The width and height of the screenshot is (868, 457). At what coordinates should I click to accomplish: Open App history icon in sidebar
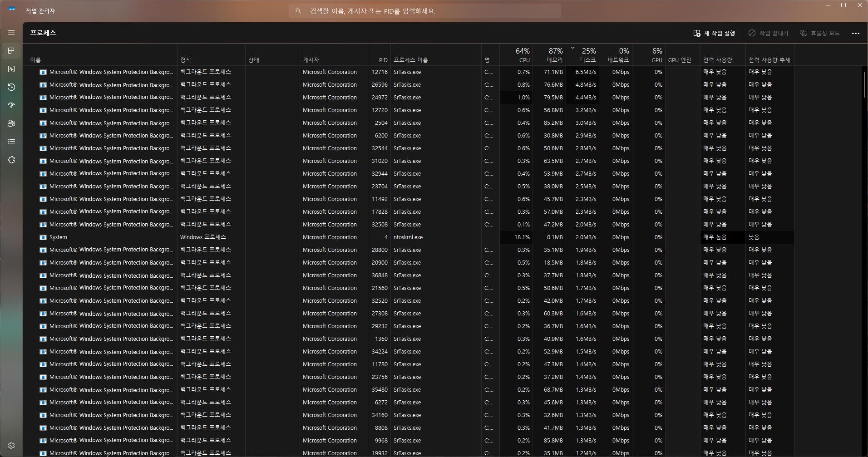pos(11,87)
